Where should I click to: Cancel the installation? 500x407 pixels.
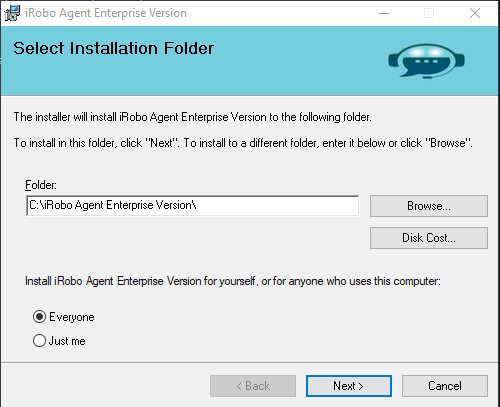(445, 386)
